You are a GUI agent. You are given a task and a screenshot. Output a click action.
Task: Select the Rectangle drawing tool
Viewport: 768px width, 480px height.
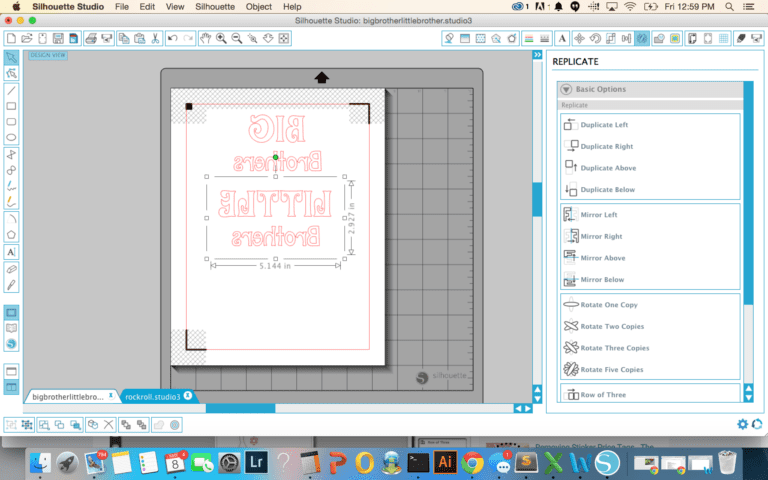tap(11, 106)
